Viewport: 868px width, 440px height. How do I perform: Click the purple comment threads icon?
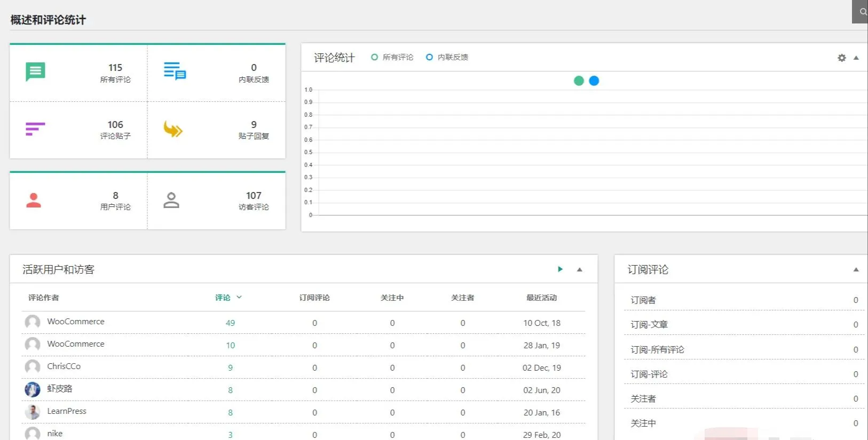click(x=35, y=129)
